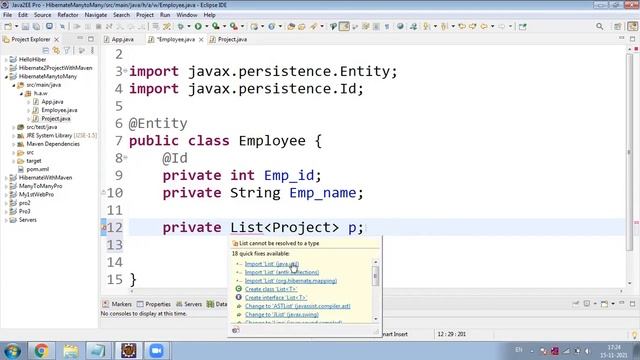Expand the HelloHiber project node
Viewport: 640px width, 360px height.
coord(6,60)
